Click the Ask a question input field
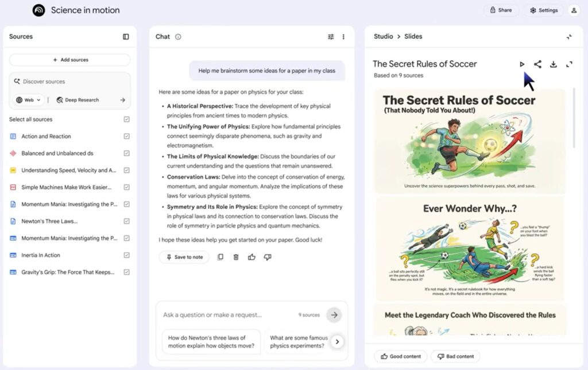 [x=230, y=315]
